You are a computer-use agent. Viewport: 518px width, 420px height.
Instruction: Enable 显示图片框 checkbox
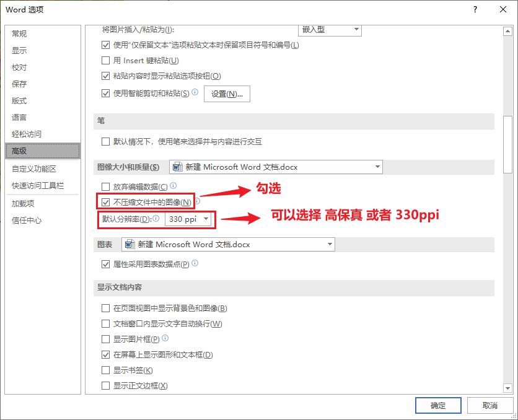[105, 339]
